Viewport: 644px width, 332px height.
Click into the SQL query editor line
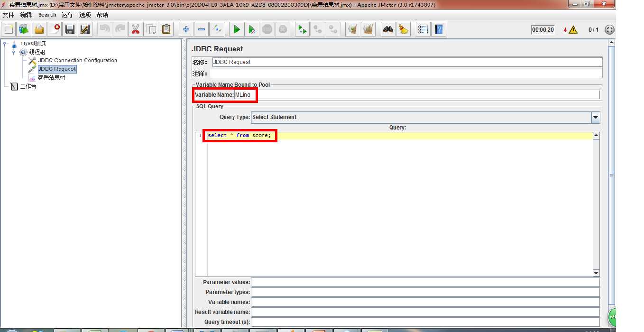coord(400,136)
